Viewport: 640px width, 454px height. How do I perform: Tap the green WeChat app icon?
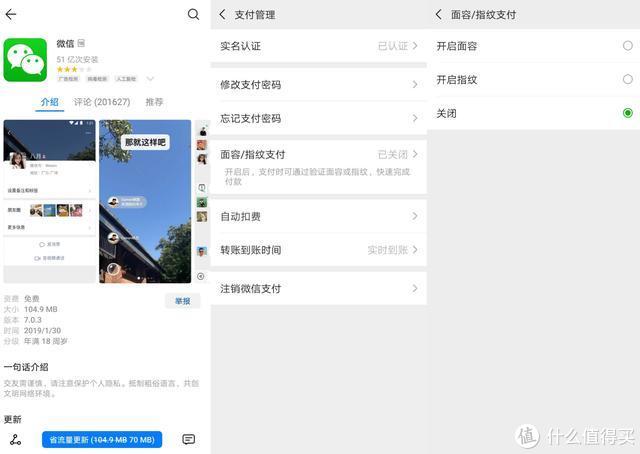25,60
